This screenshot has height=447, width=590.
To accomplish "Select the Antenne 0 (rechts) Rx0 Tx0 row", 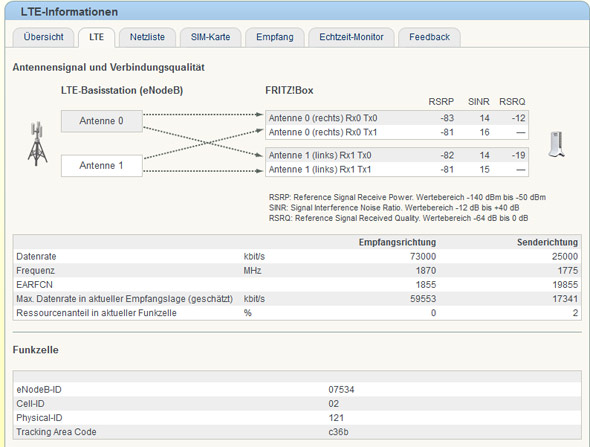I will pos(397,118).
